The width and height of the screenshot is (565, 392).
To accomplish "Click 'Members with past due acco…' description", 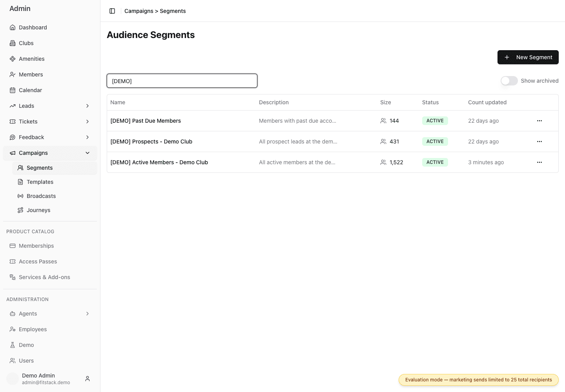I will tap(297, 121).
